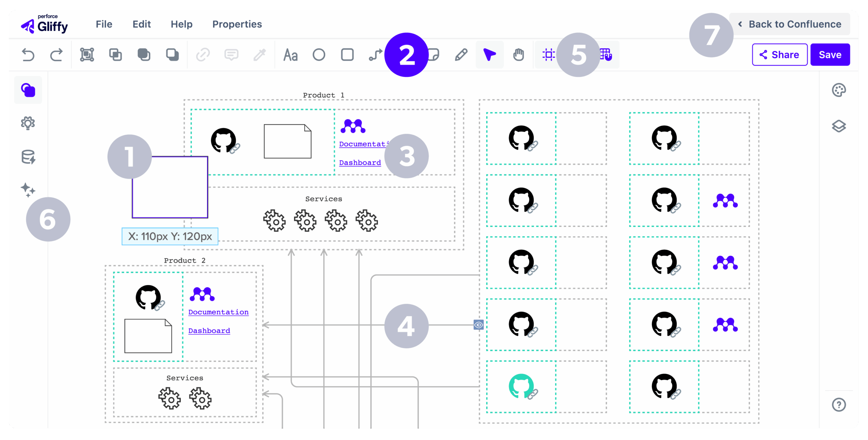868x440 pixels.
Task: Go Back to Confluence
Action: coord(790,24)
